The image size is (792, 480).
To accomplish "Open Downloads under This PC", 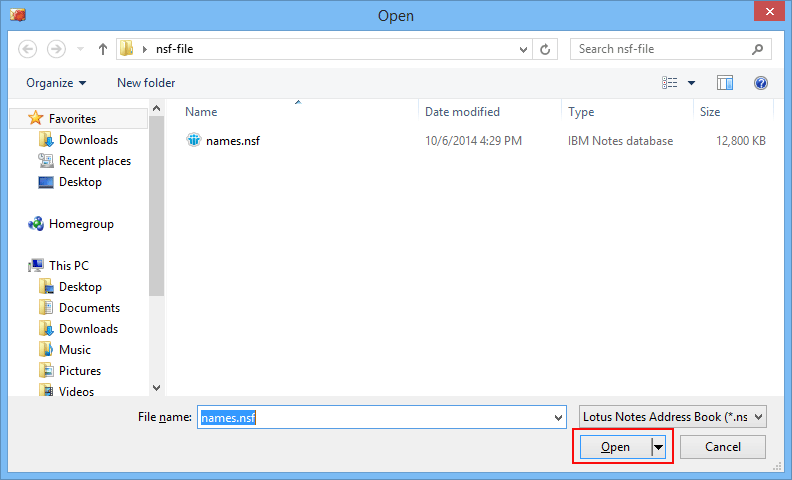I will [88, 329].
